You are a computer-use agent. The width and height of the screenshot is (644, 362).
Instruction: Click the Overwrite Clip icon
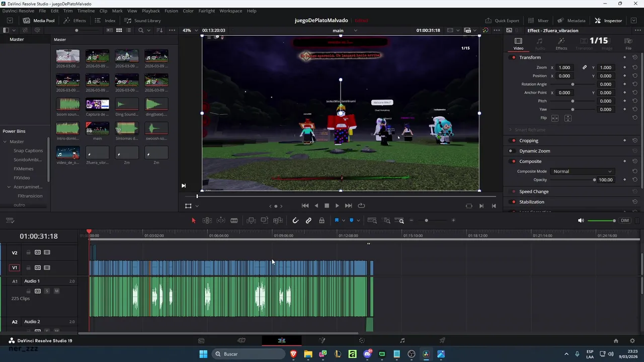point(265,220)
